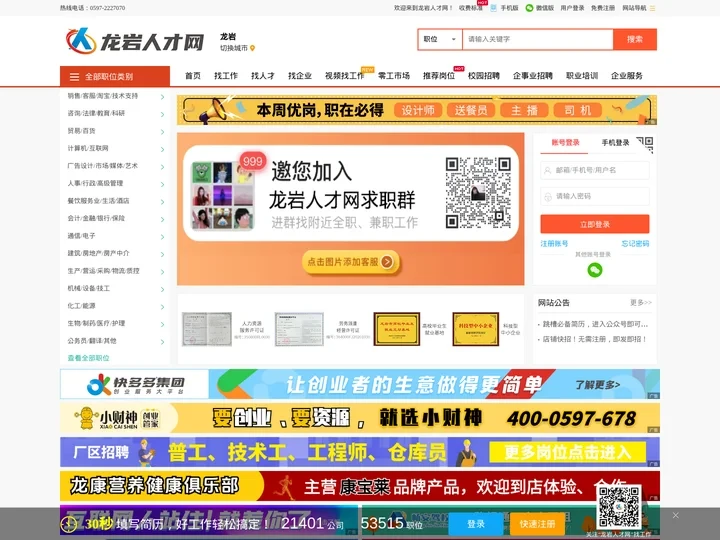The width and height of the screenshot is (720, 540).
Task: Click the 龙岩人才网 site logo
Action: [x=135, y=41]
